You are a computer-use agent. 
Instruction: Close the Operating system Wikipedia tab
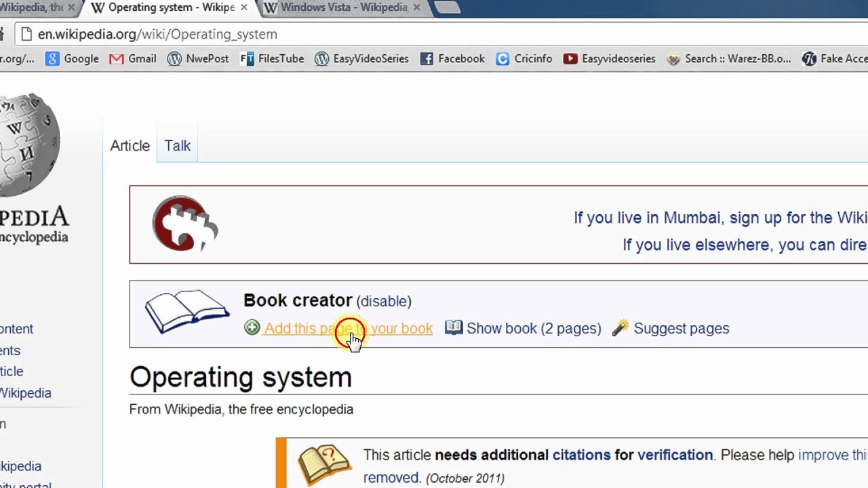click(244, 7)
